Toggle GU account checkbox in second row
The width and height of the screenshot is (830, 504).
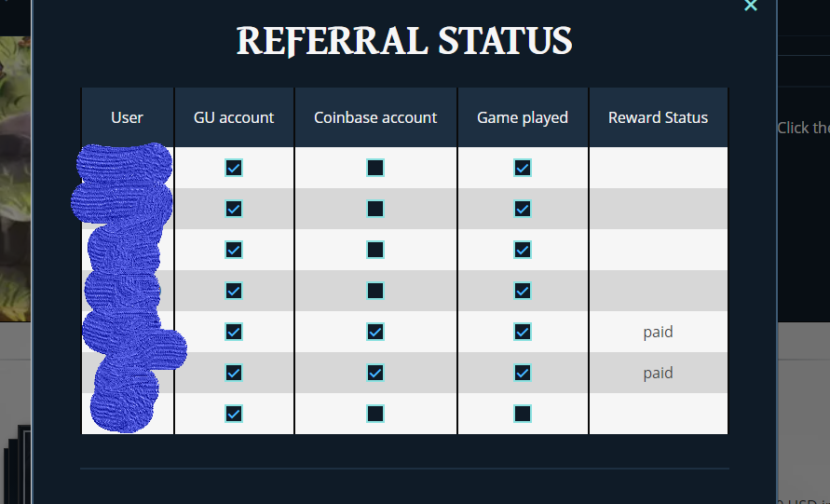[234, 209]
